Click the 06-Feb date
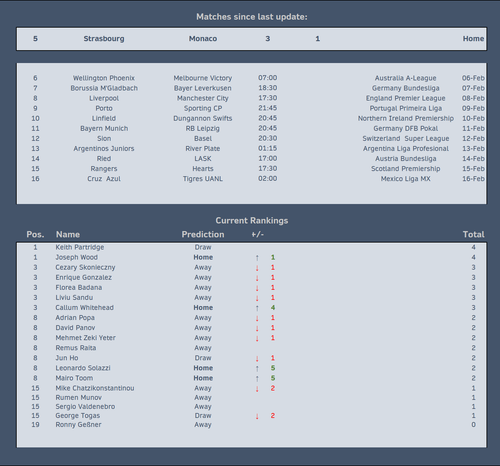Viewport: 500px width, 466px height. tap(473, 78)
